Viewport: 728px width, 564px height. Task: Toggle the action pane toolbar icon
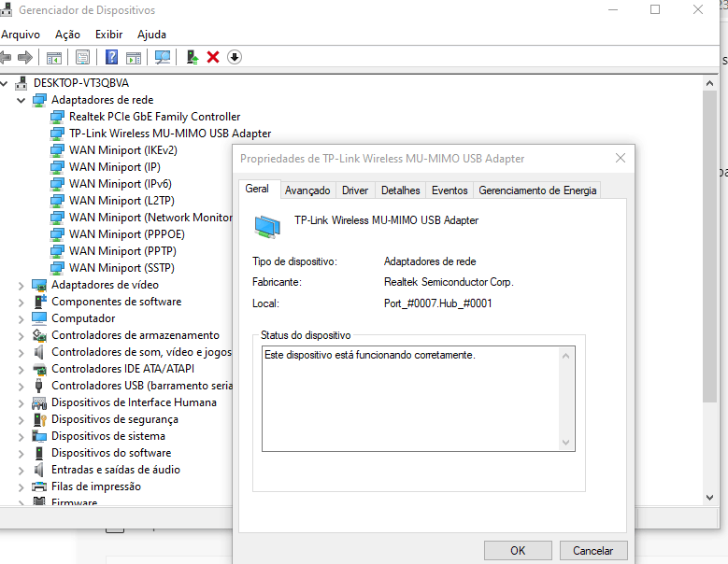[134, 58]
